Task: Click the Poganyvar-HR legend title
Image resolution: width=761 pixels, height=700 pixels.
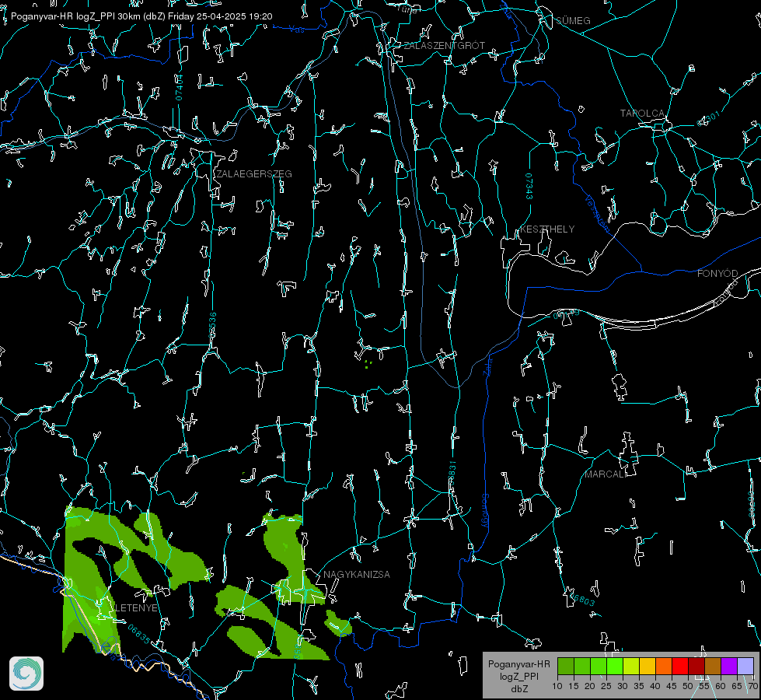Action: (518, 663)
